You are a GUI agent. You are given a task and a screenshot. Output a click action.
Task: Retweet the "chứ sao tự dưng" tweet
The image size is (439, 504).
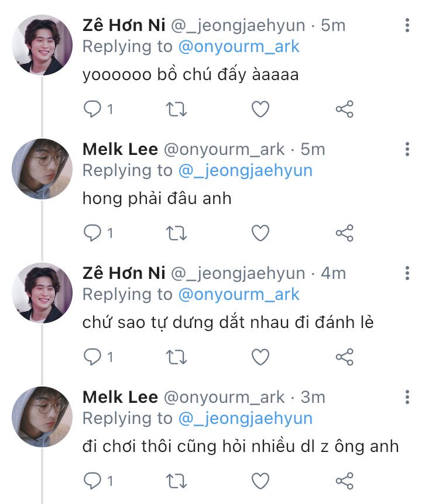[177, 356]
